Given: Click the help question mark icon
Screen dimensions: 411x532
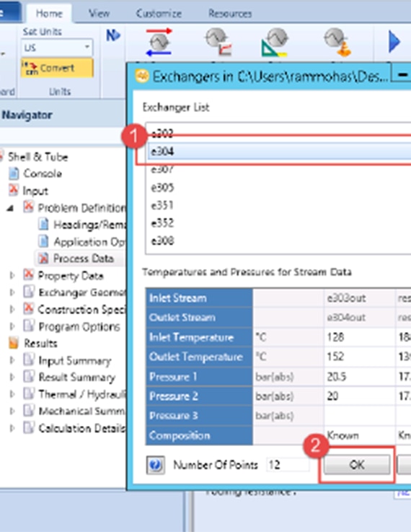Looking at the screenshot, I should click(156, 464).
